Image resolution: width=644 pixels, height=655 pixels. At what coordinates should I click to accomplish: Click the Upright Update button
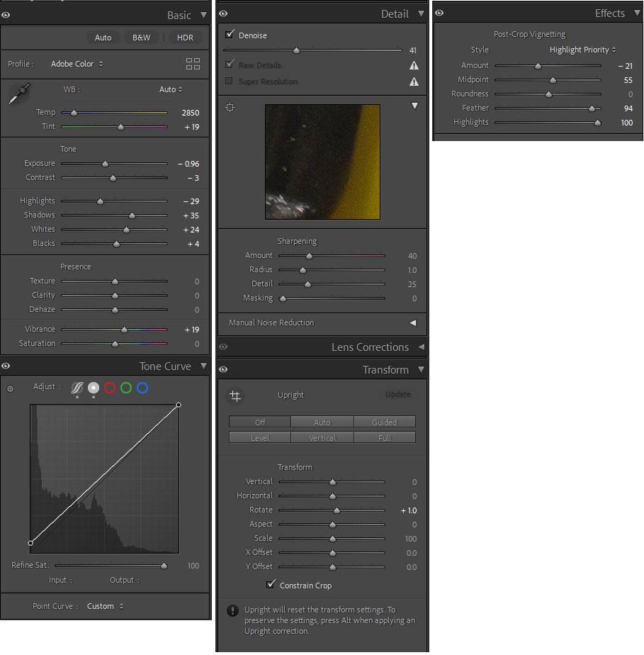[x=398, y=394]
